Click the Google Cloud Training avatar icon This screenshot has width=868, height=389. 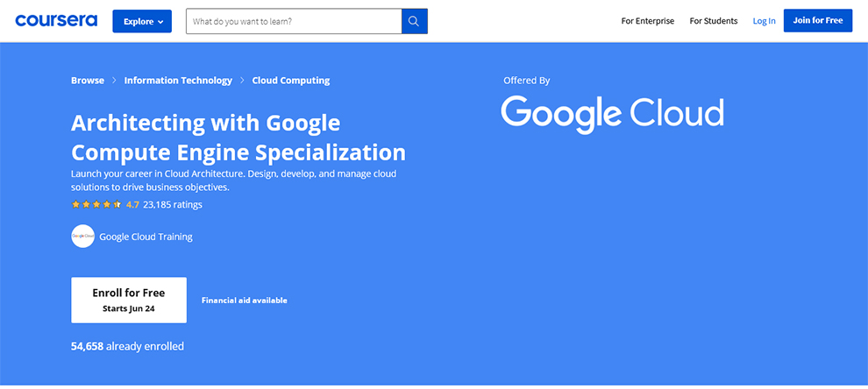83,237
